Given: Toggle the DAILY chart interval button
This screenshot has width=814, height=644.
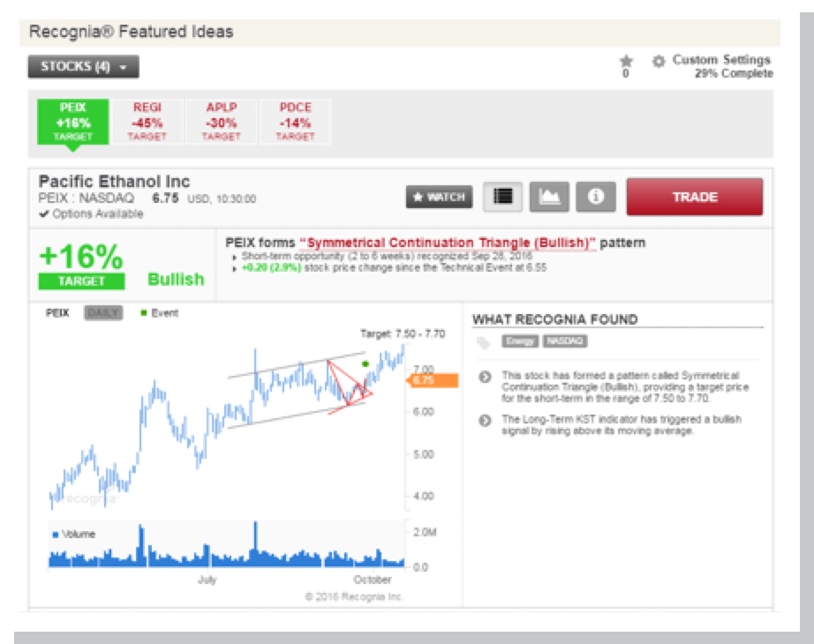Looking at the screenshot, I should (x=103, y=313).
